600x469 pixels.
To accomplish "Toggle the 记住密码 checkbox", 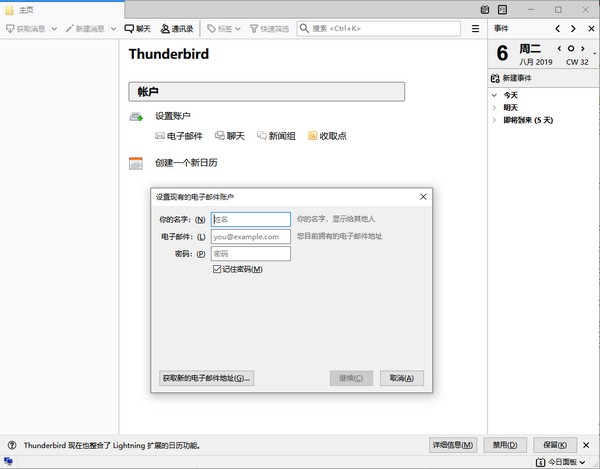I will 217,269.
